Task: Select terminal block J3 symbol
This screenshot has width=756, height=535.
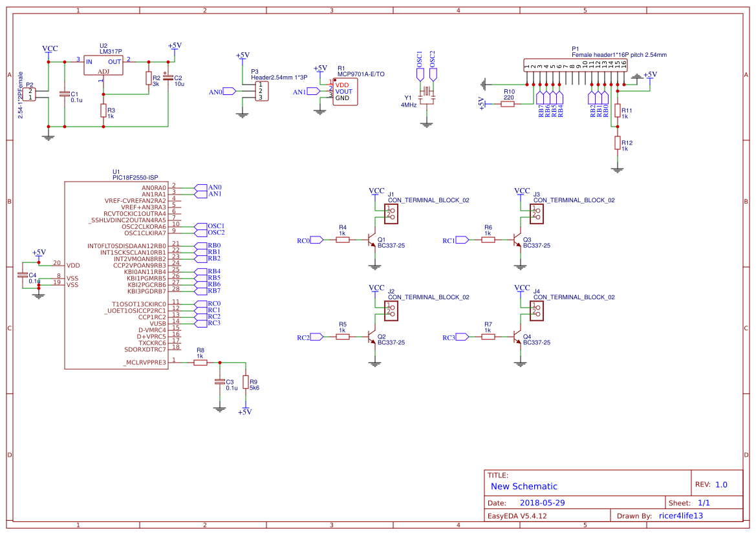Action: (537, 214)
